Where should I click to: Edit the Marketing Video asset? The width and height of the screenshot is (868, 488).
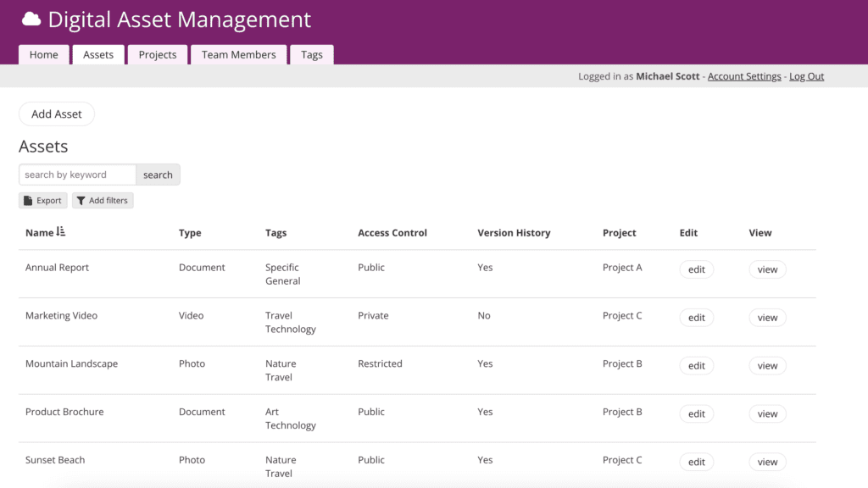[696, 318]
